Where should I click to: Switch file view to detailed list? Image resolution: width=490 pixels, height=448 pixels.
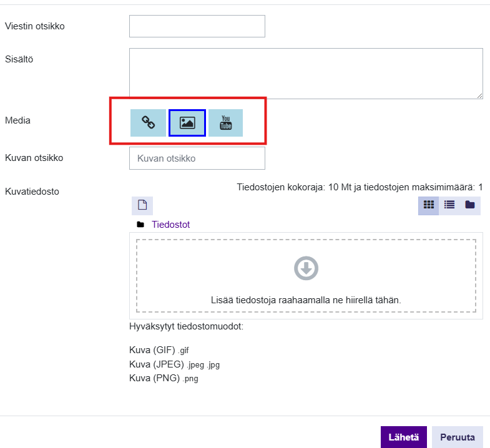449,205
